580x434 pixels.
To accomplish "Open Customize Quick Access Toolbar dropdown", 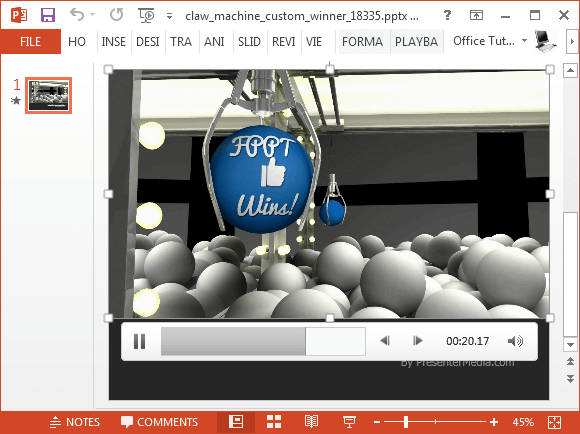I will point(169,16).
